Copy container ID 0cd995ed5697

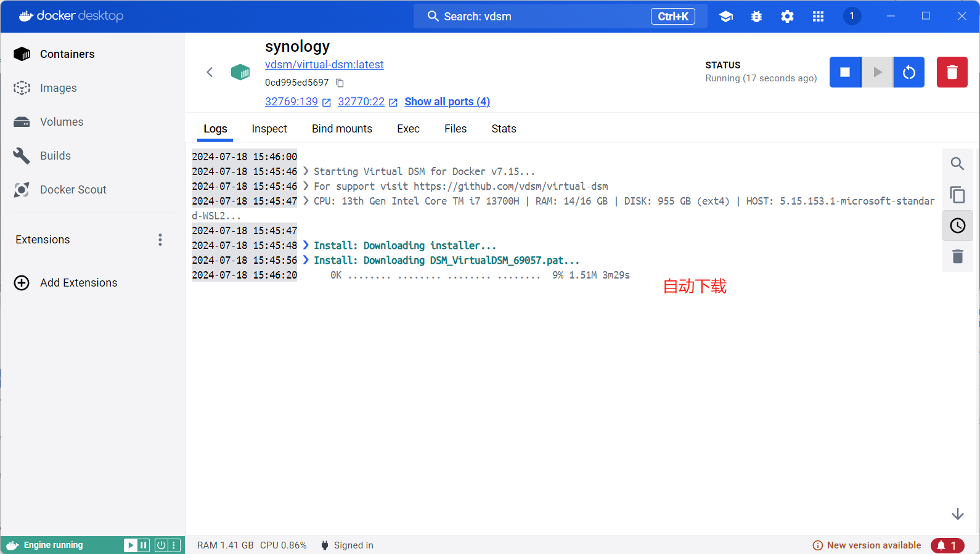coord(340,83)
